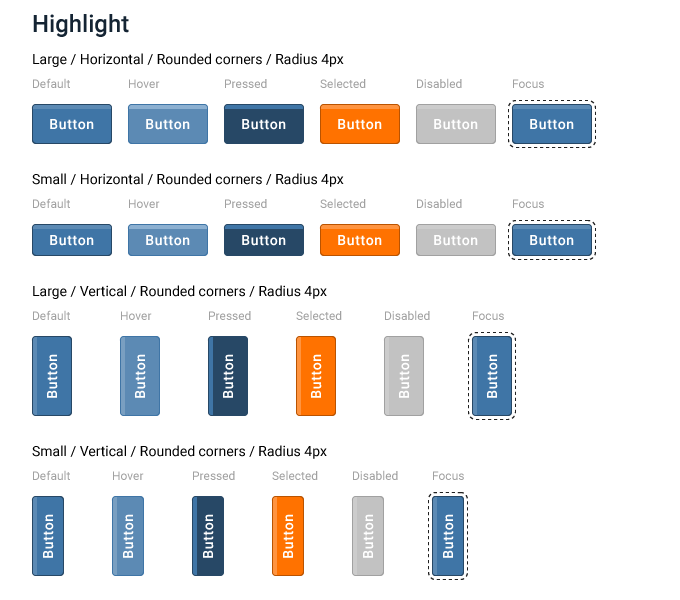Click the Default large vertical Button
This screenshot has width=680, height=600.
(x=52, y=376)
